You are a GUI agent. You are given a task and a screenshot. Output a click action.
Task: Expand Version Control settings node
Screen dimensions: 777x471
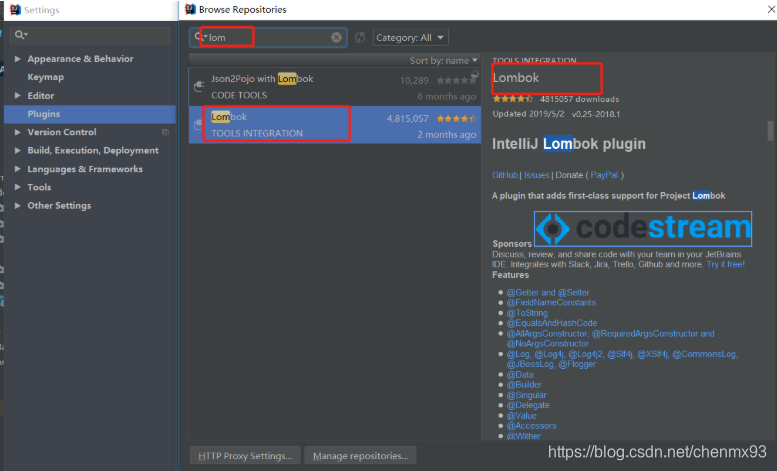point(17,132)
